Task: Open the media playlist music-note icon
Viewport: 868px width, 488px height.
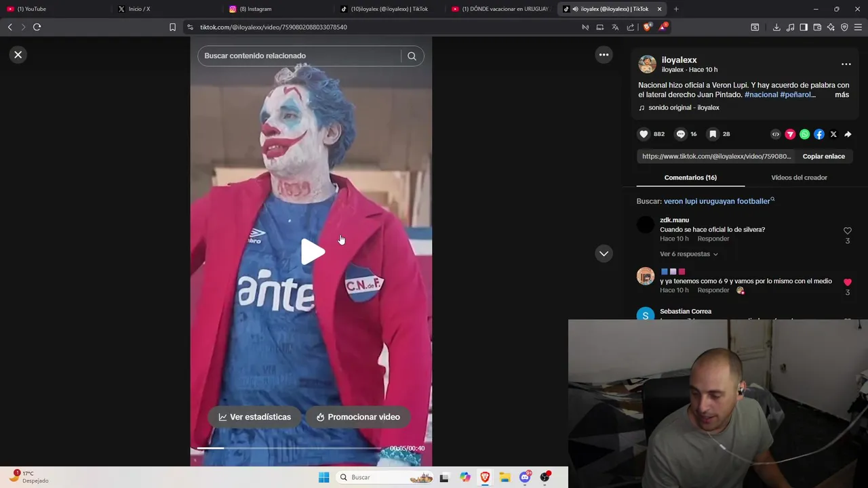Action: click(x=790, y=27)
